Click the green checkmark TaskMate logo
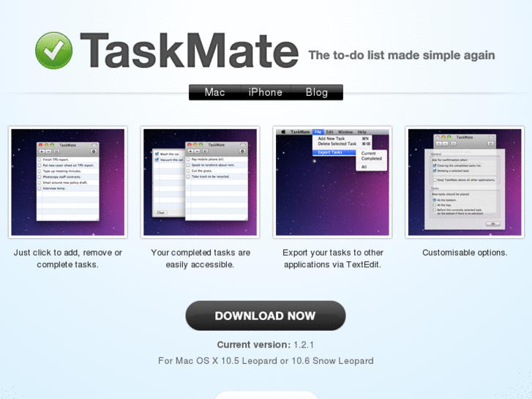 [53, 51]
